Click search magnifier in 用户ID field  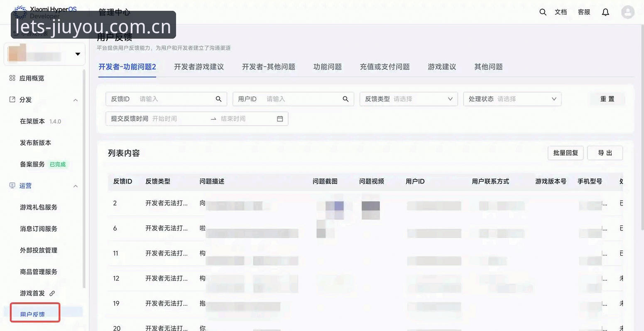(x=345, y=99)
